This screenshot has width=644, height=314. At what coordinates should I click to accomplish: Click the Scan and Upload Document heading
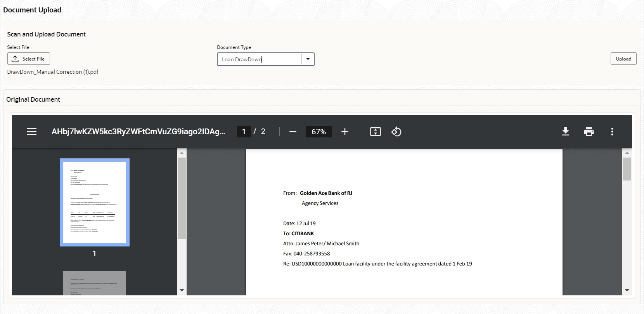(x=47, y=34)
